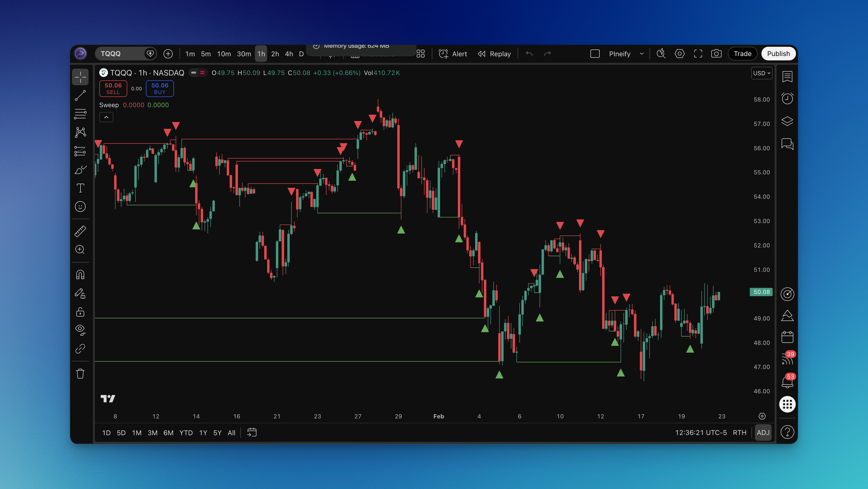Screen dimensions: 868x489
Task: Select the trend line drawing tool
Action: 80,95
